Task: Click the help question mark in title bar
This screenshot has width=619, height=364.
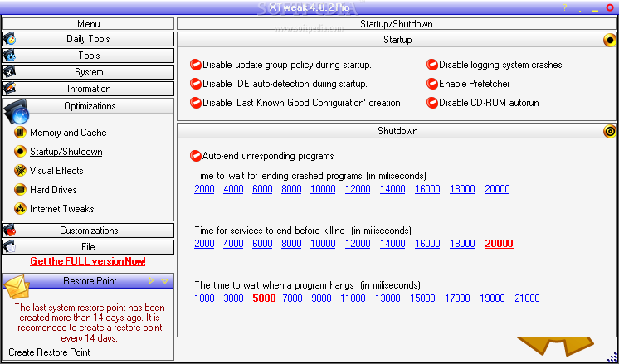Action: click(x=565, y=7)
